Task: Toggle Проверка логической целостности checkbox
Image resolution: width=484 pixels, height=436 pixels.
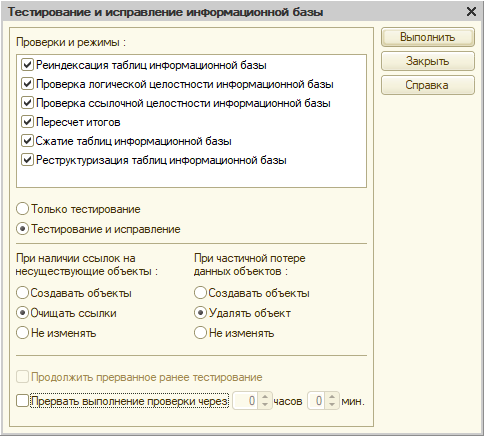Action: point(27,84)
